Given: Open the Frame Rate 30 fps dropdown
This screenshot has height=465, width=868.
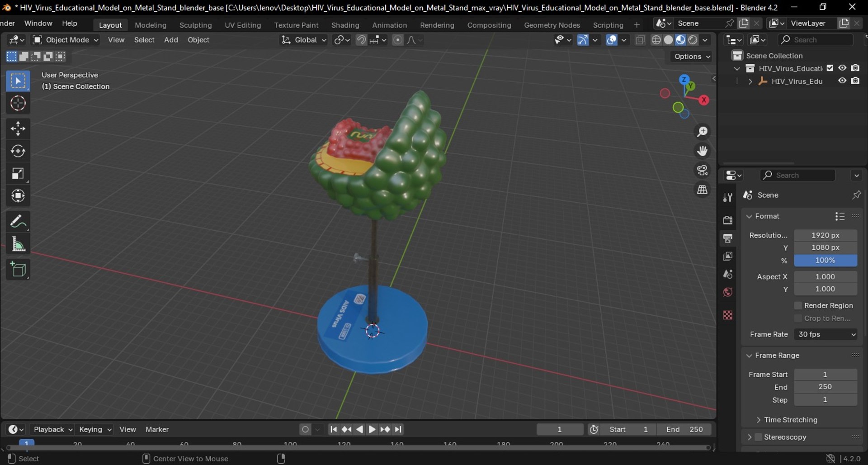Looking at the screenshot, I should (x=826, y=334).
